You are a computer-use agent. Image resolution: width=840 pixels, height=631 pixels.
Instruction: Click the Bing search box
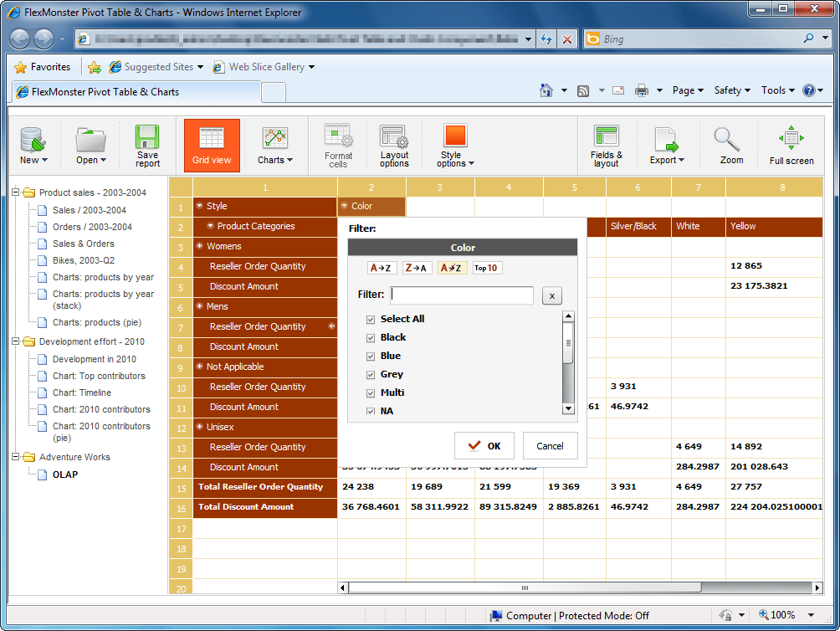pyautogui.click(x=699, y=39)
